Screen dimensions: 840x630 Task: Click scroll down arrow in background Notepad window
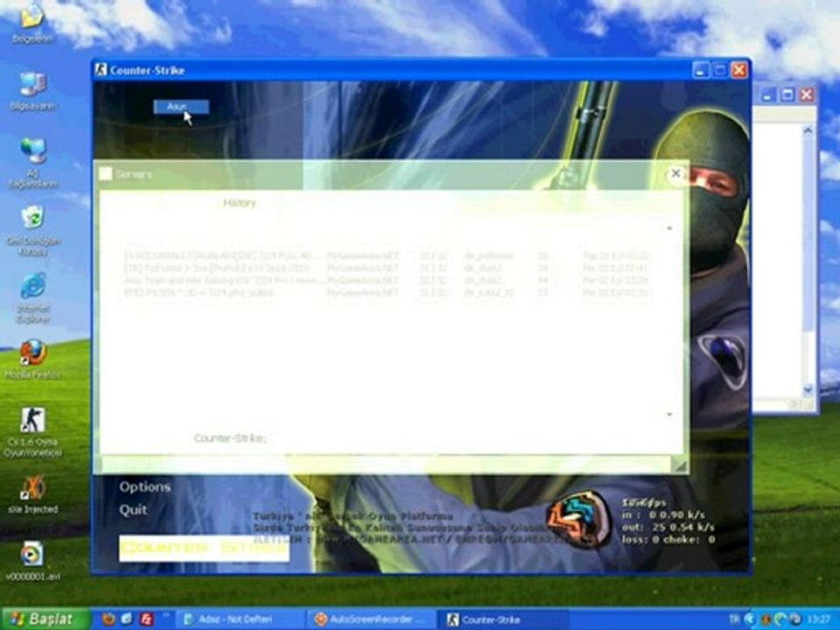[808, 390]
